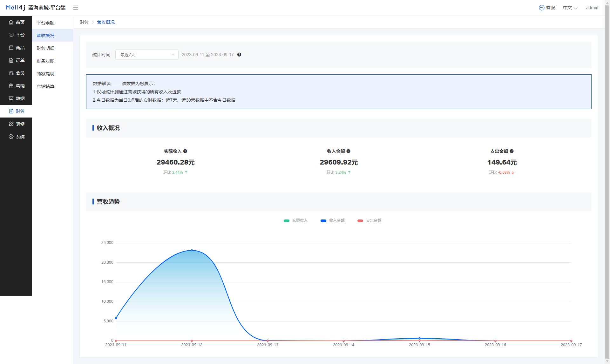
Task: Toggle 收入金额 series in chart legend
Action: tap(332, 220)
